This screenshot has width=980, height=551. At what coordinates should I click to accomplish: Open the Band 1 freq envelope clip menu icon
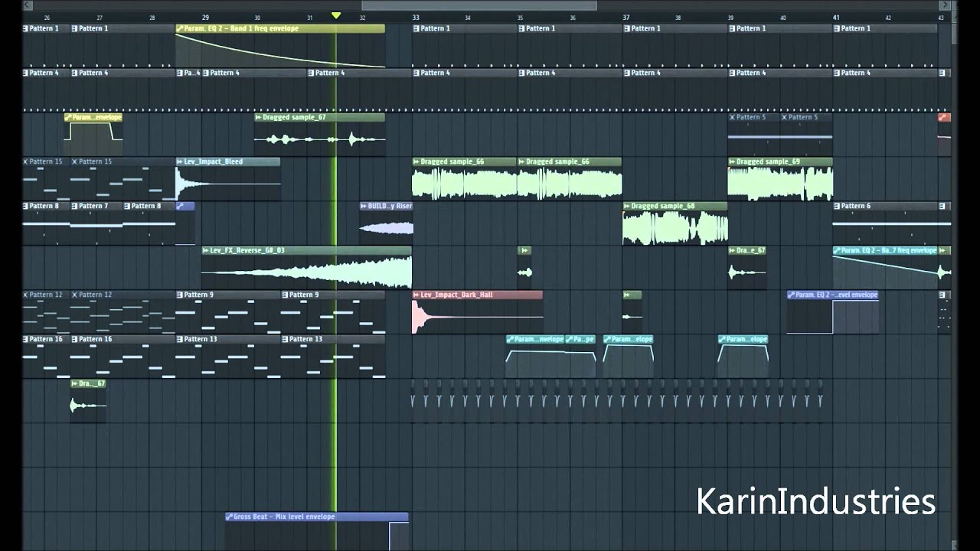[x=180, y=28]
